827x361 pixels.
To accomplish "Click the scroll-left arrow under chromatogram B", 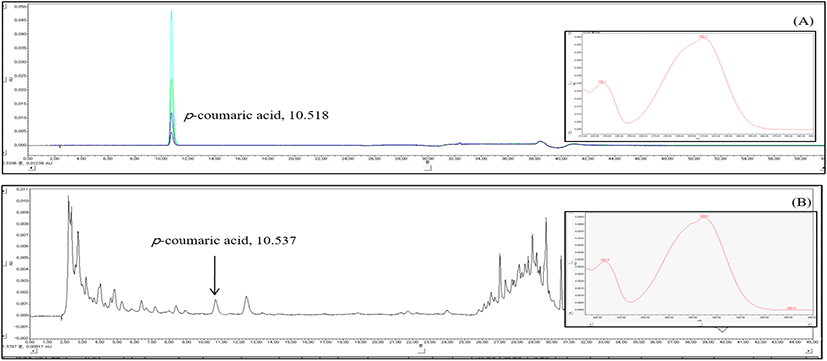I will [33, 349].
